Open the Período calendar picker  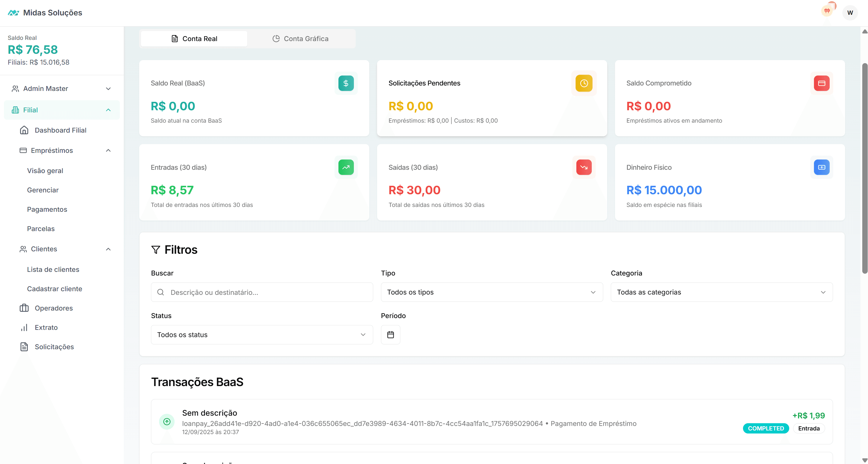[390, 334]
